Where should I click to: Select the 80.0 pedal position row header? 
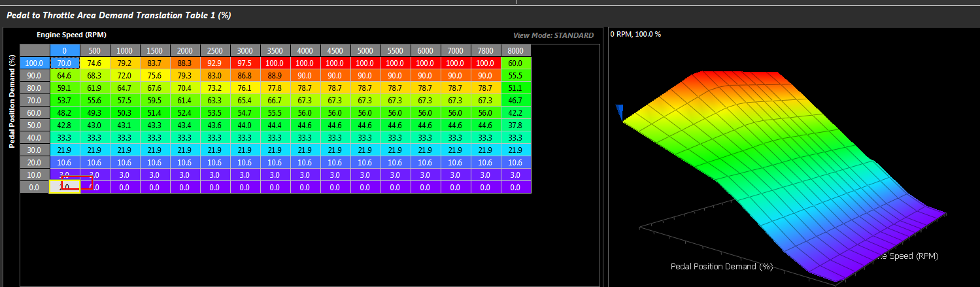tap(35, 88)
